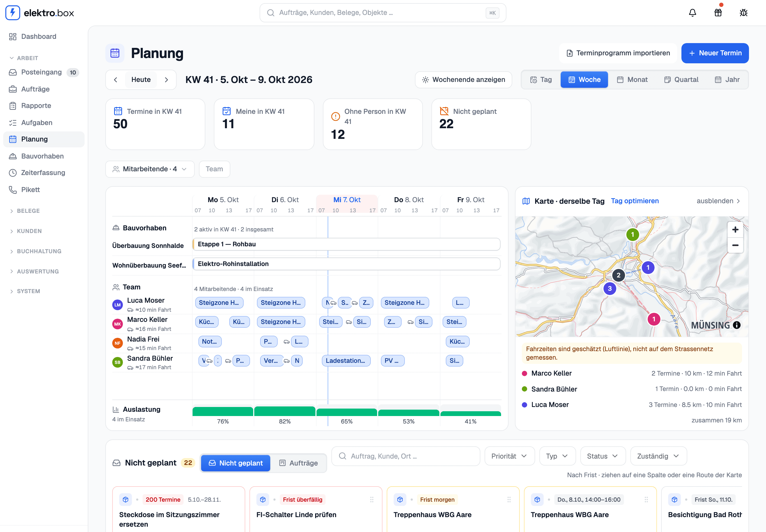766x532 pixels.
Task: Open the gift box icon
Action: click(x=718, y=13)
